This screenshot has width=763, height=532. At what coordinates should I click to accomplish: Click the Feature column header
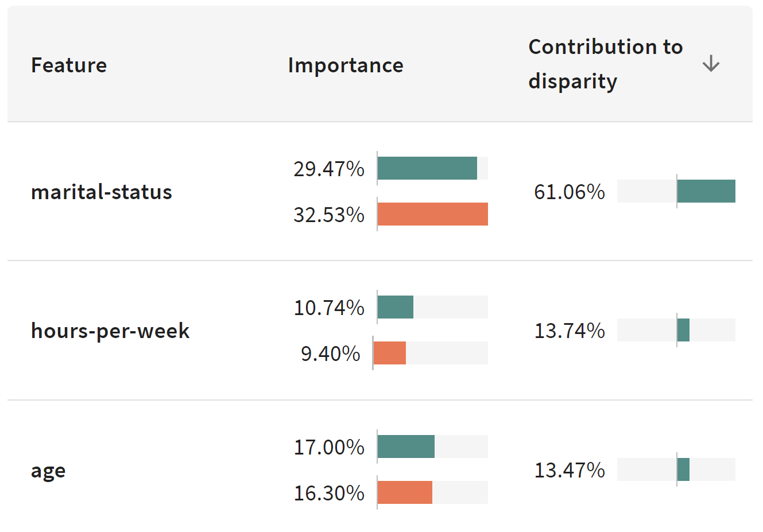(69, 65)
